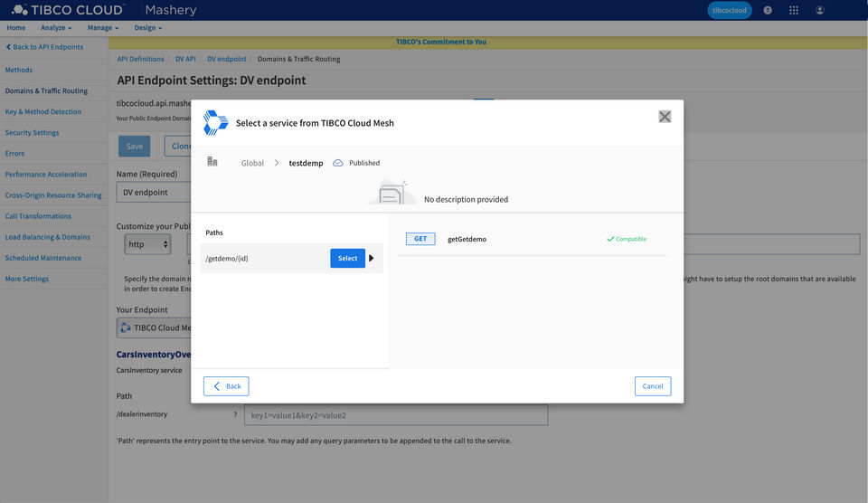Open the apps grid icon

tap(793, 10)
